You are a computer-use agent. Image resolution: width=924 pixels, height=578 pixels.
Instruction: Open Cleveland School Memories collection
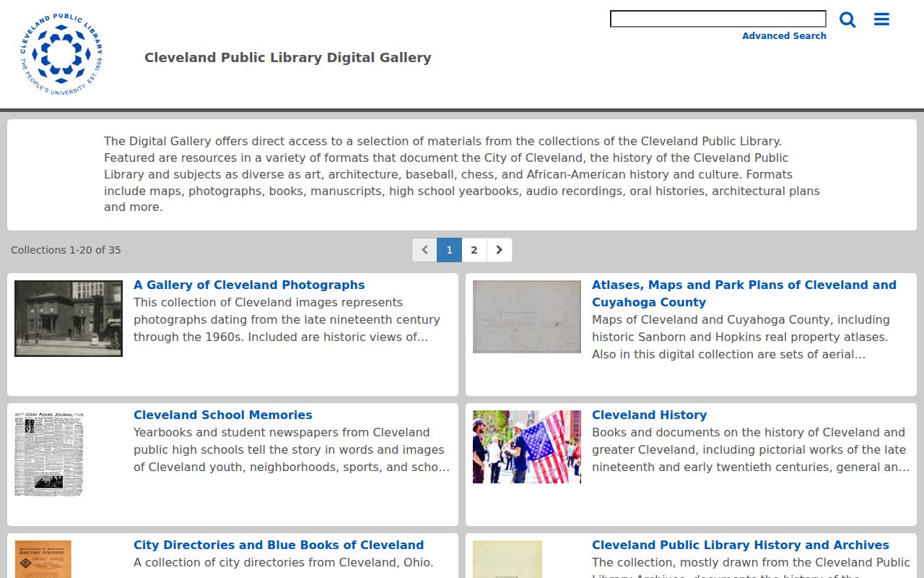point(223,415)
